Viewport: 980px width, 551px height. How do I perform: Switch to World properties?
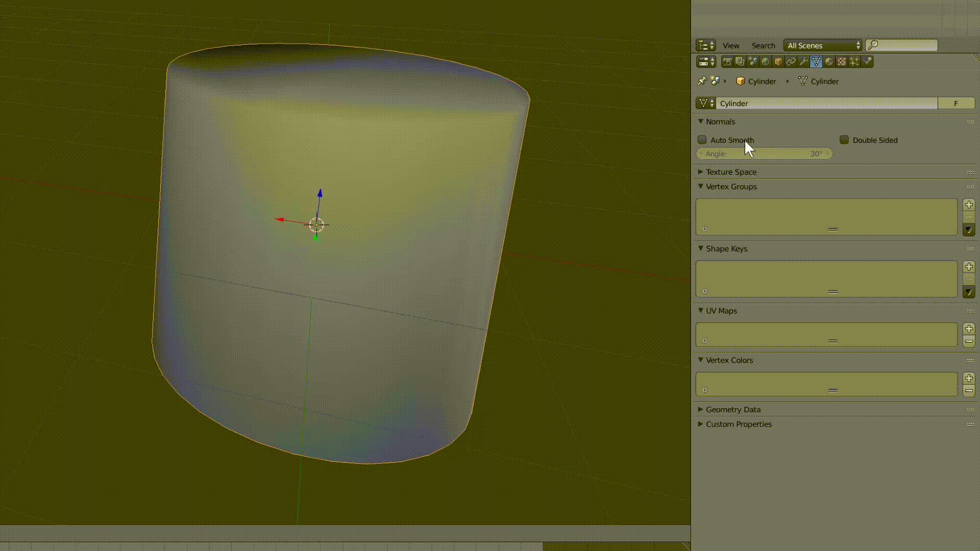tap(765, 61)
